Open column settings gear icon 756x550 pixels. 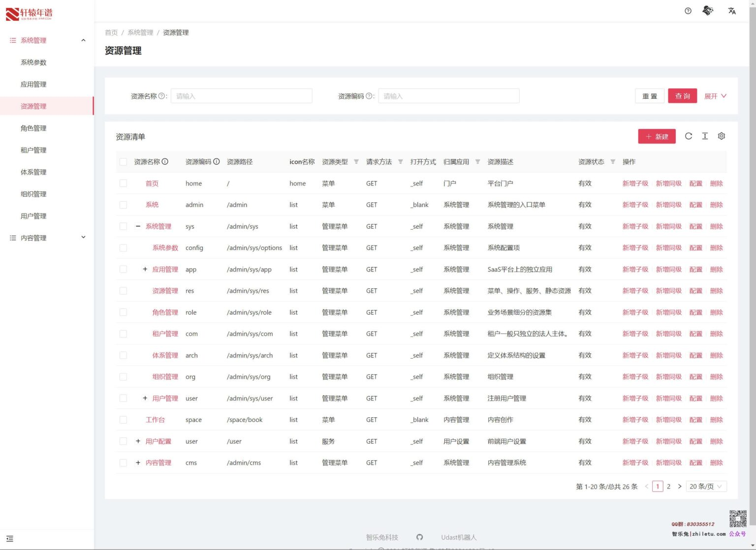coord(722,136)
